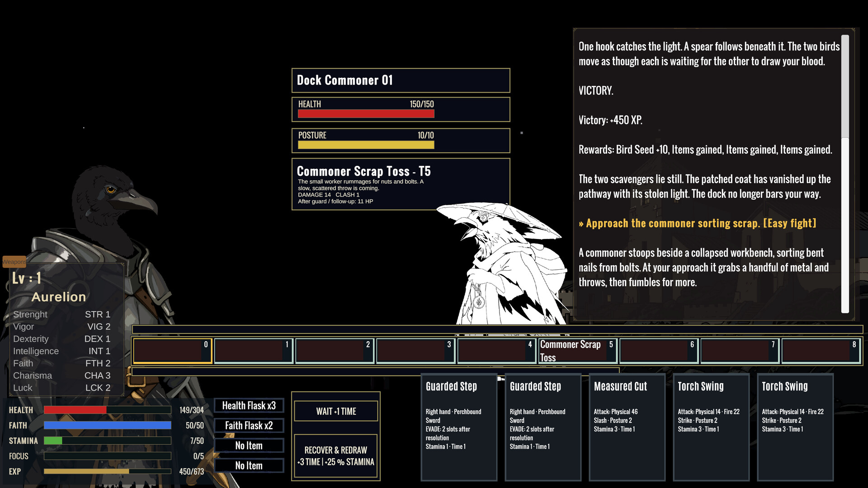The width and height of the screenshot is (868, 488).
Task: Click the WAIT +1 TIME button
Action: (x=336, y=411)
